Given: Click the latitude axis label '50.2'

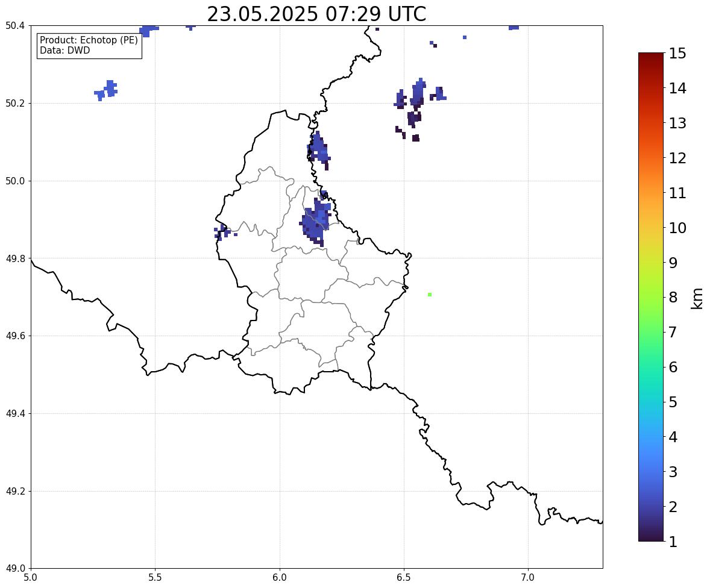Looking at the screenshot, I should (x=15, y=104).
